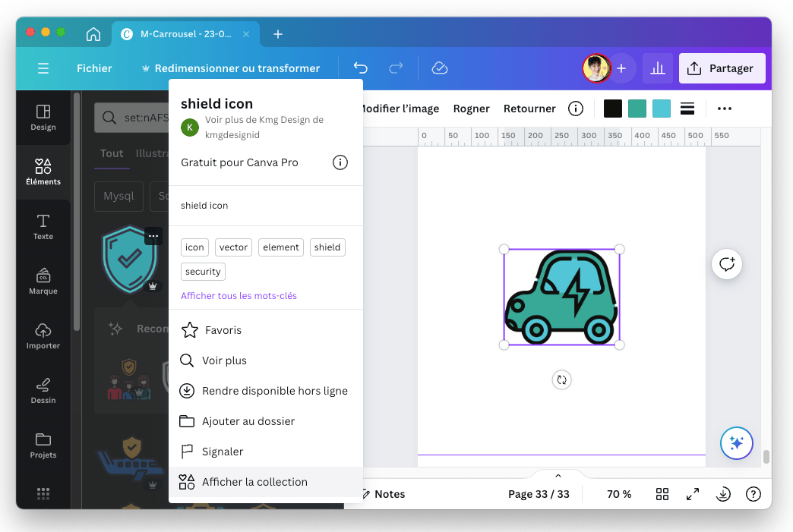Open analytics bar chart icon
793x532 pixels.
tap(658, 68)
